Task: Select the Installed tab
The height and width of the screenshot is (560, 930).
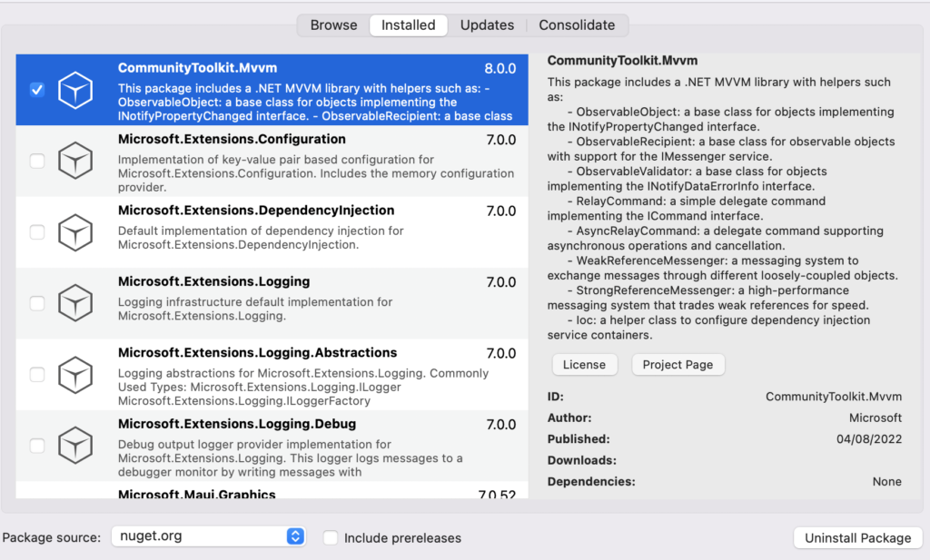Action: (x=408, y=25)
